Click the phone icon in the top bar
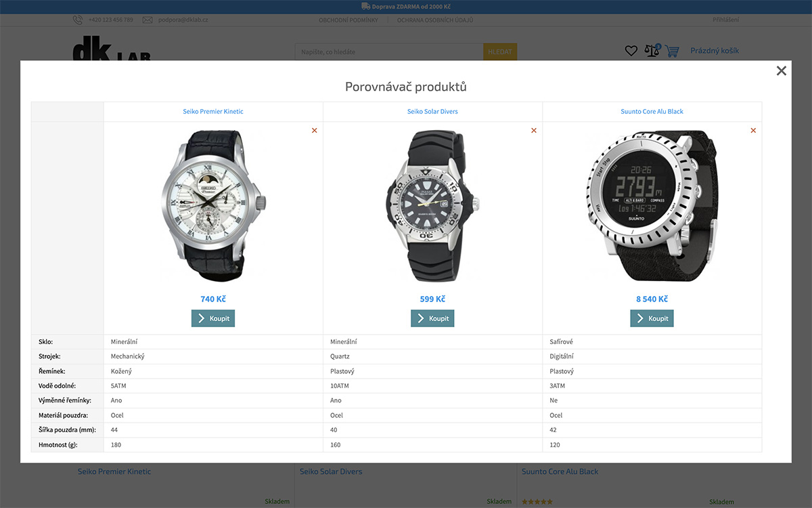The width and height of the screenshot is (812, 508). tap(78, 20)
